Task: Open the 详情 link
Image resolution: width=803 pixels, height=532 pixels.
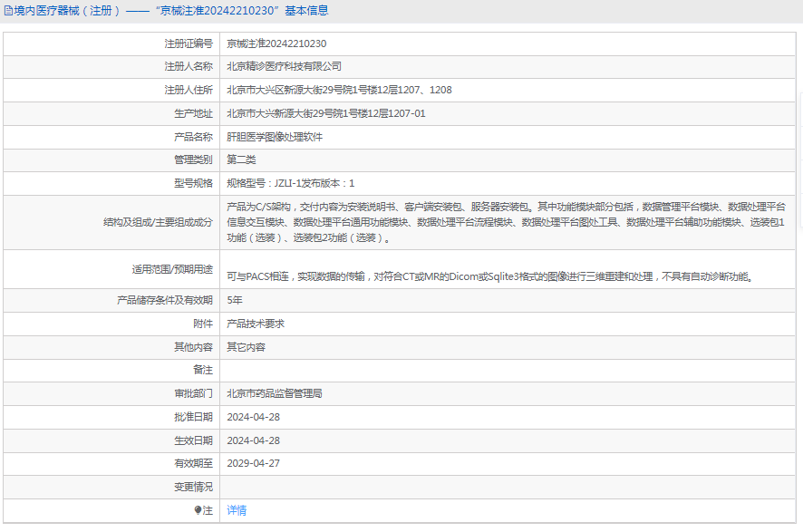Action: coord(237,510)
